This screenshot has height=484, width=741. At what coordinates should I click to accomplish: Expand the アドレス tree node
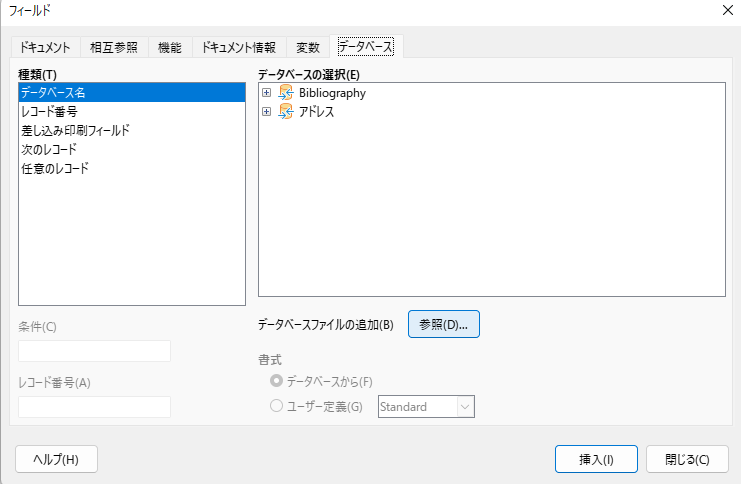pyautogui.click(x=266, y=112)
